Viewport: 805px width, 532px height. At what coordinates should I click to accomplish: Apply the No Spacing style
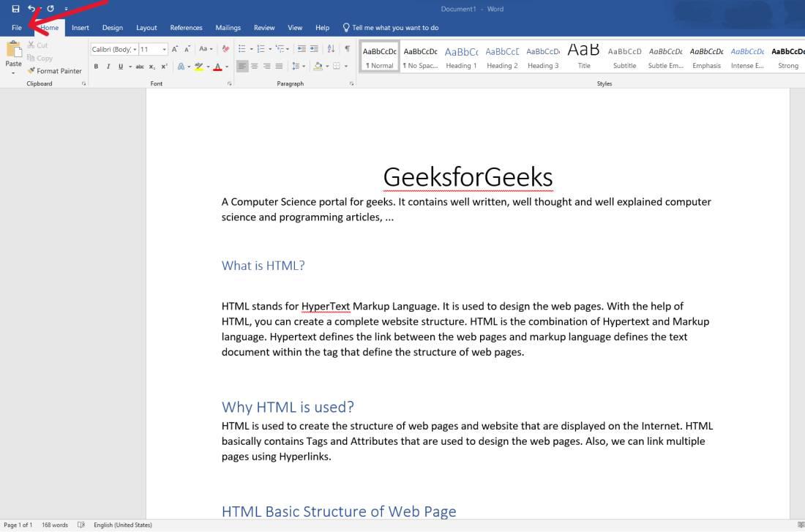[421, 57]
